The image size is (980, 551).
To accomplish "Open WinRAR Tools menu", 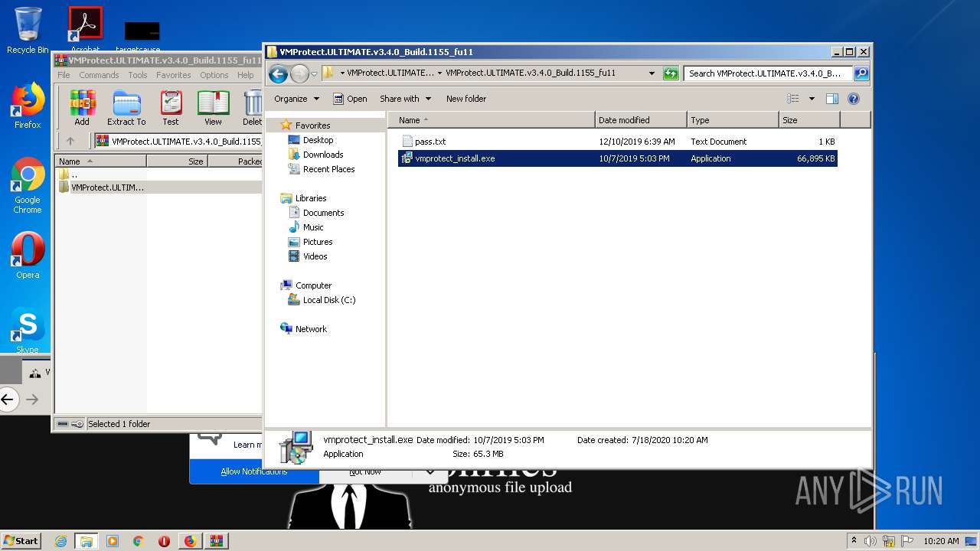I will [138, 75].
